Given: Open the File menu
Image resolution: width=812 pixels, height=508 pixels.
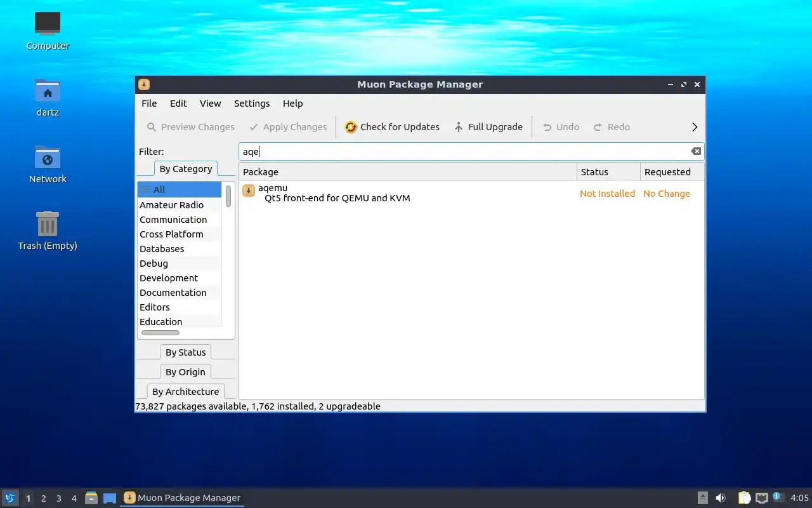Looking at the screenshot, I should (x=149, y=104).
